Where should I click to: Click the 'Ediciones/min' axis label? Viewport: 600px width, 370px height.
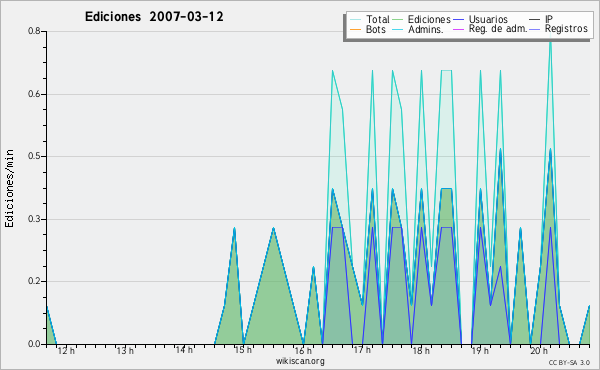pos(9,188)
